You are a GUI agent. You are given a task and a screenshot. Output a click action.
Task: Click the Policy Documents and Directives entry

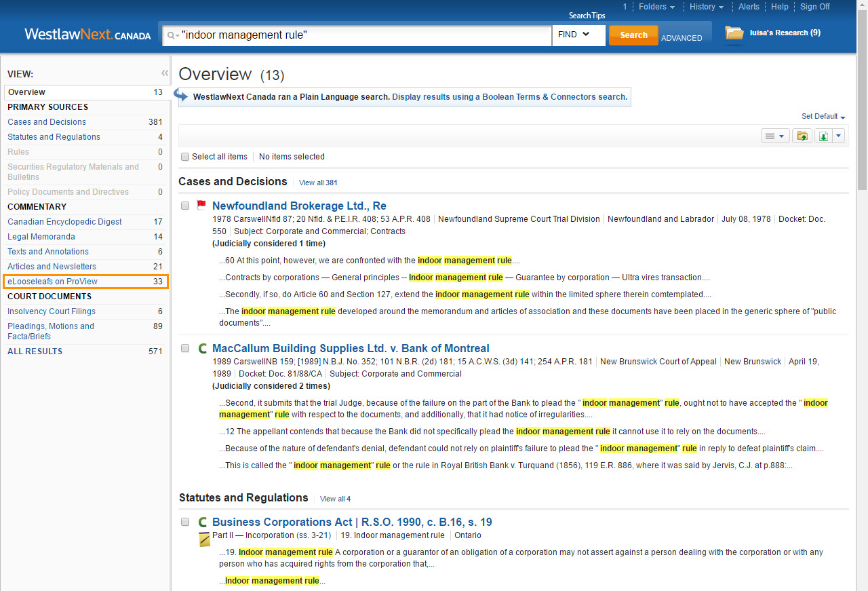[68, 192]
